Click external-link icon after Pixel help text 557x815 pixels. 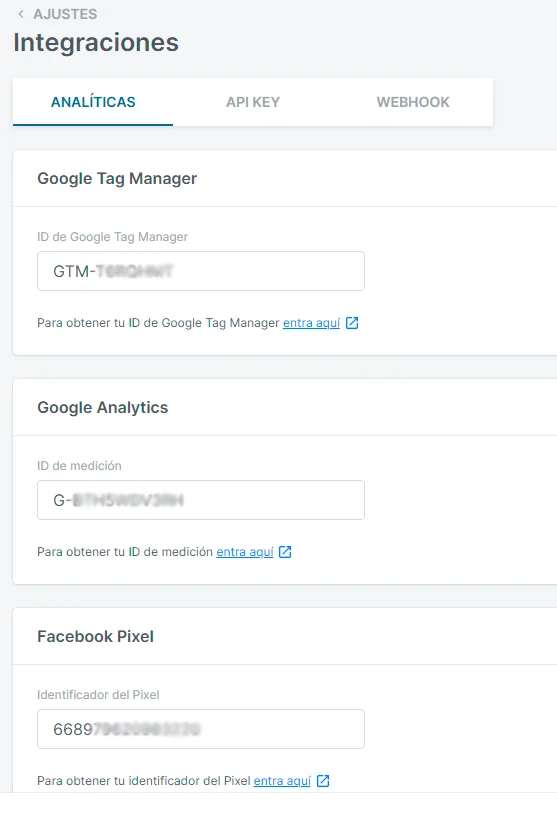[323, 781]
